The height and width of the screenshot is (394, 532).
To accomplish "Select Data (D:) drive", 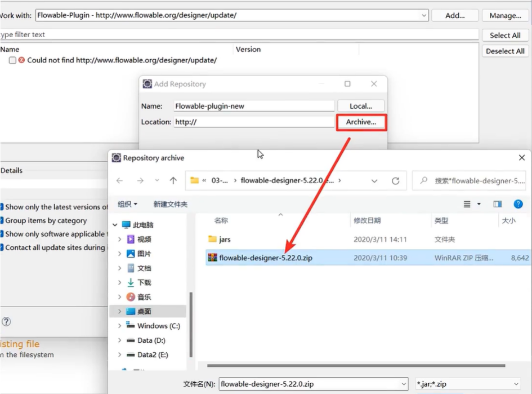I will click(x=151, y=340).
